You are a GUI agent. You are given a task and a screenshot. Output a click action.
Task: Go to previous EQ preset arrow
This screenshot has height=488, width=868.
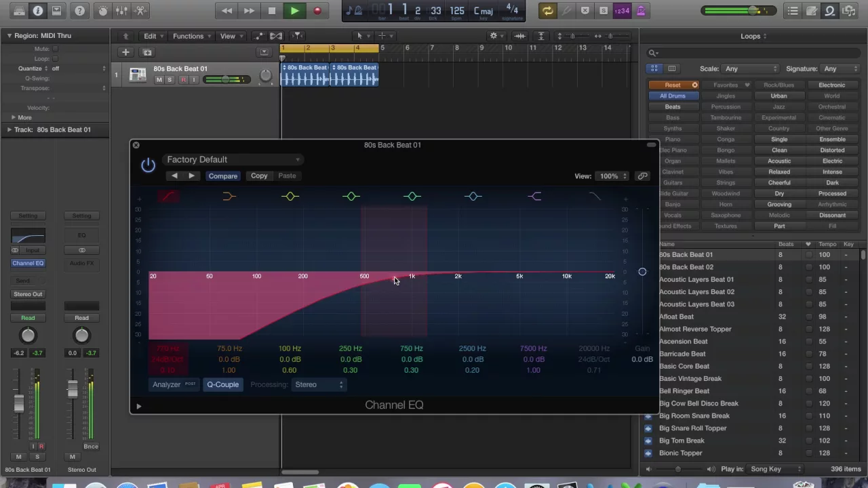(x=174, y=176)
